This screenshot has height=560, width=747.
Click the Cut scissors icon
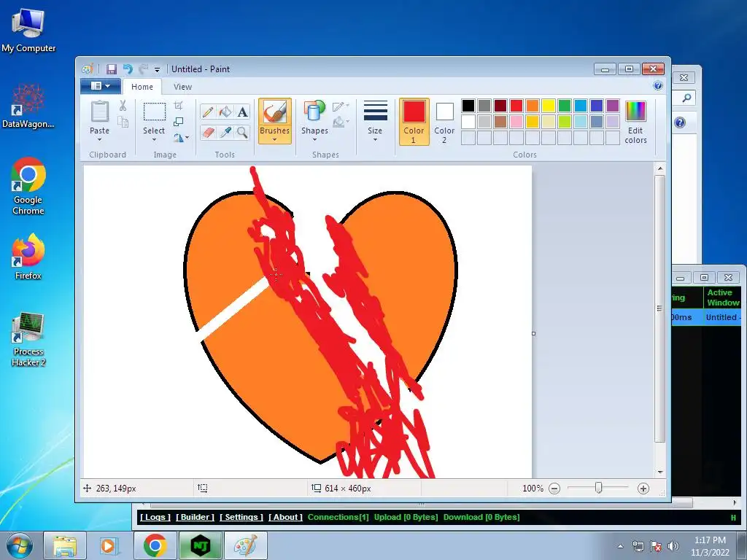pyautogui.click(x=123, y=106)
